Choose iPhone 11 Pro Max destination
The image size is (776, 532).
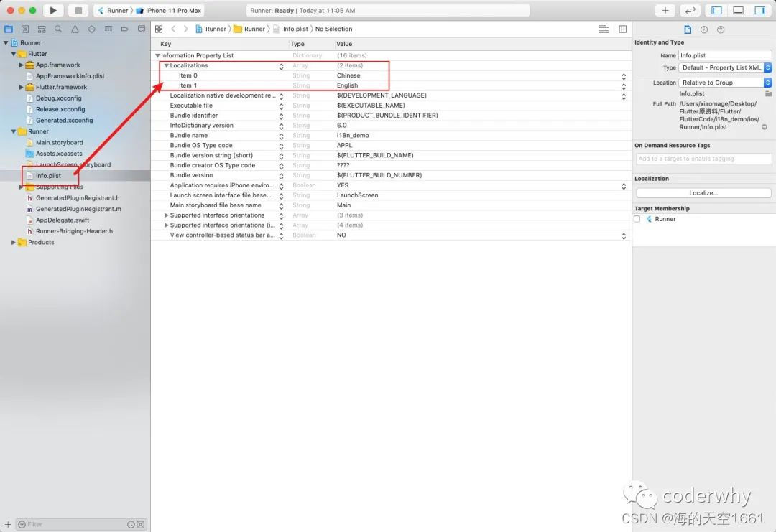click(169, 10)
